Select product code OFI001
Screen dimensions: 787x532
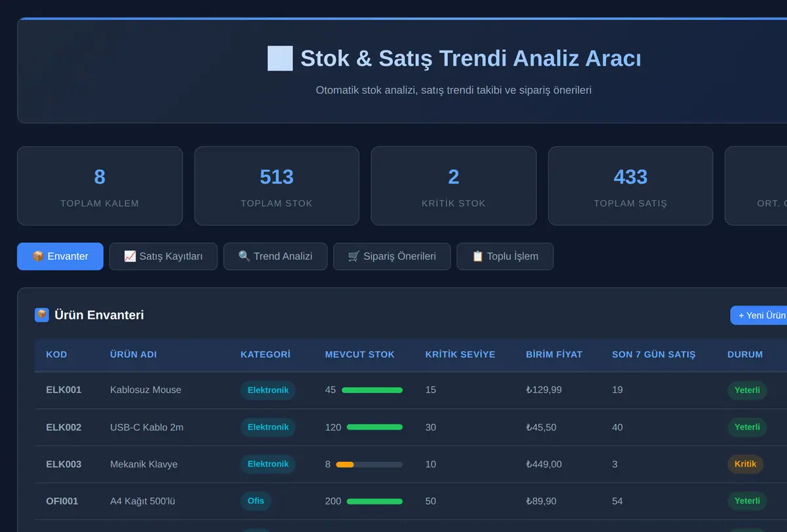62,501
